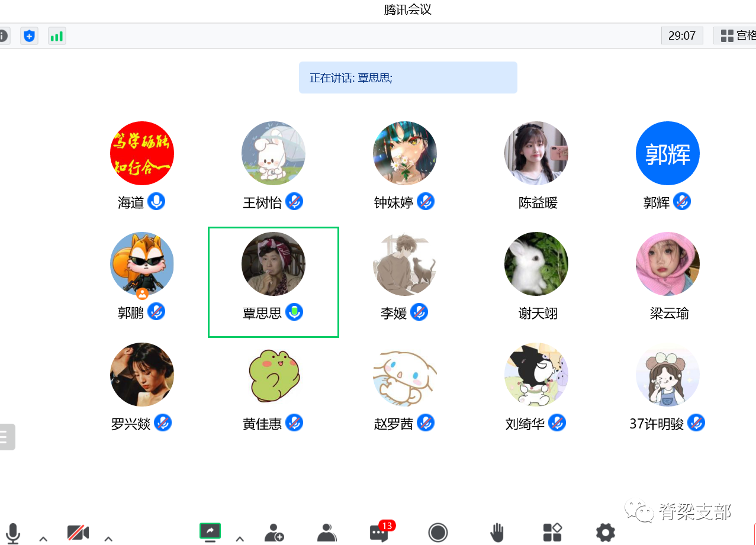
Task: Start recording with the record button
Action: pyautogui.click(x=438, y=533)
